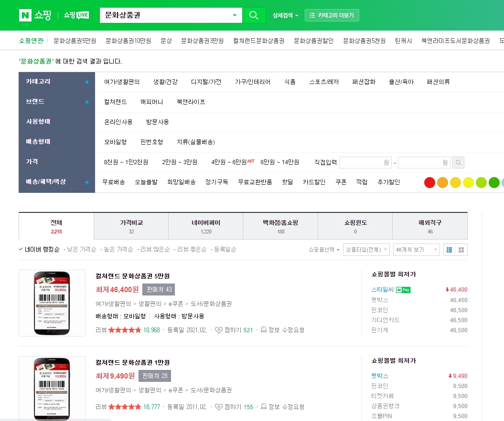Image resolution: width=504 pixels, height=421 pixels.
Task: Expand the 배송/혜택/색상 filter plus icon
Action: point(87,182)
